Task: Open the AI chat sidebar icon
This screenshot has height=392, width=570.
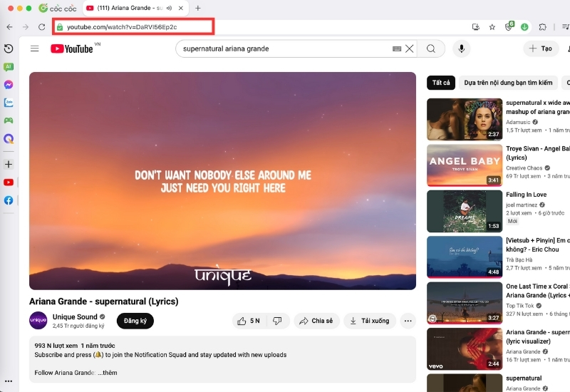Action: pyautogui.click(x=9, y=67)
